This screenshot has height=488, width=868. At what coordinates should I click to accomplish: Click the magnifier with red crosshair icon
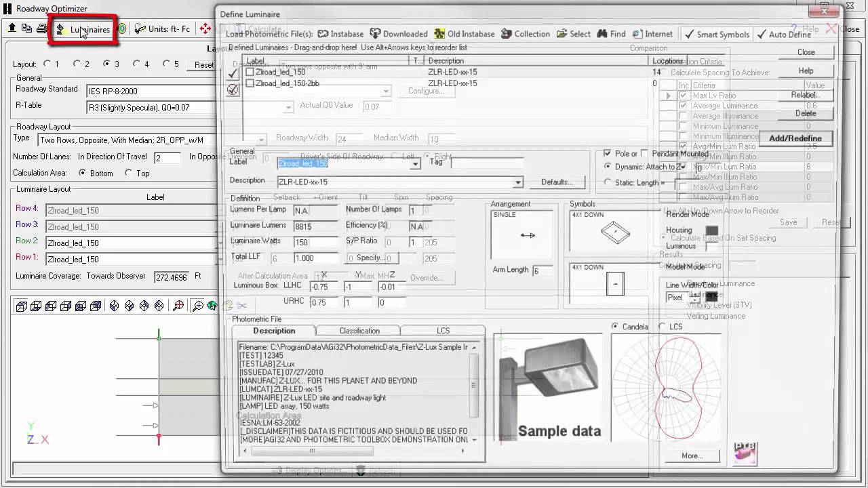click(178, 306)
